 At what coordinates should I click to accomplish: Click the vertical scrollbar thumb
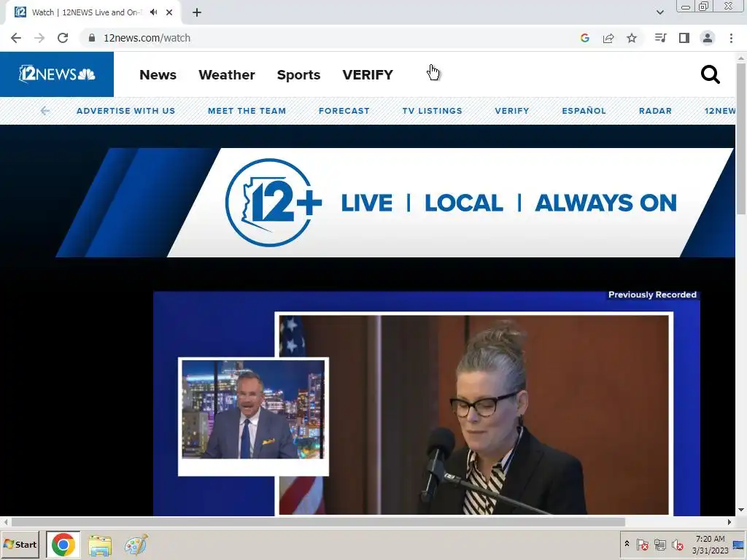[741, 138]
